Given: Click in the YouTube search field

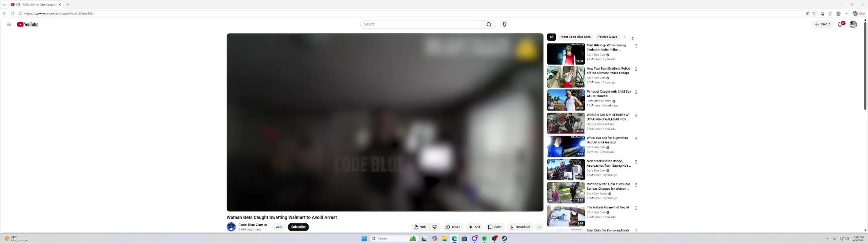Looking at the screenshot, I should coord(421,24).
